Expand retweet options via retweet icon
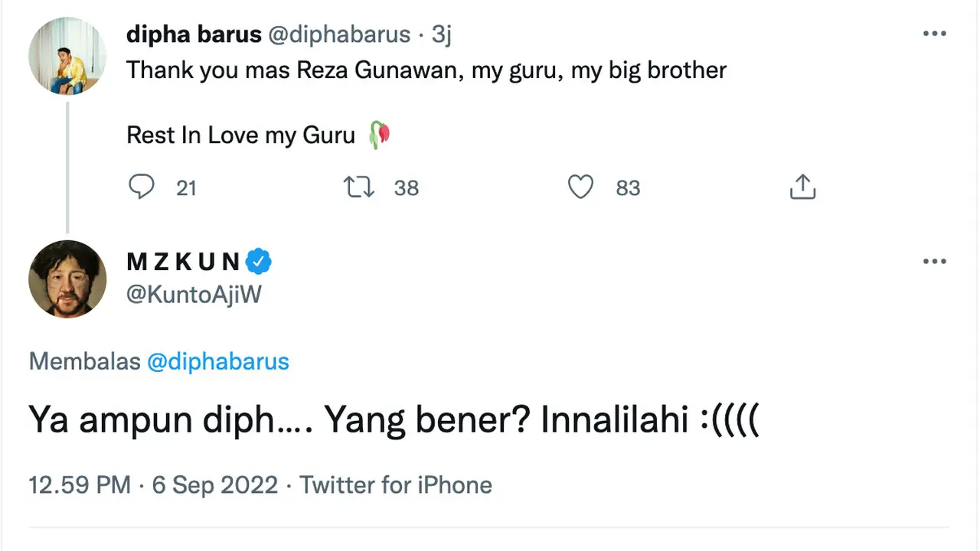Screen dimensions: 980x551 point(358,187)
